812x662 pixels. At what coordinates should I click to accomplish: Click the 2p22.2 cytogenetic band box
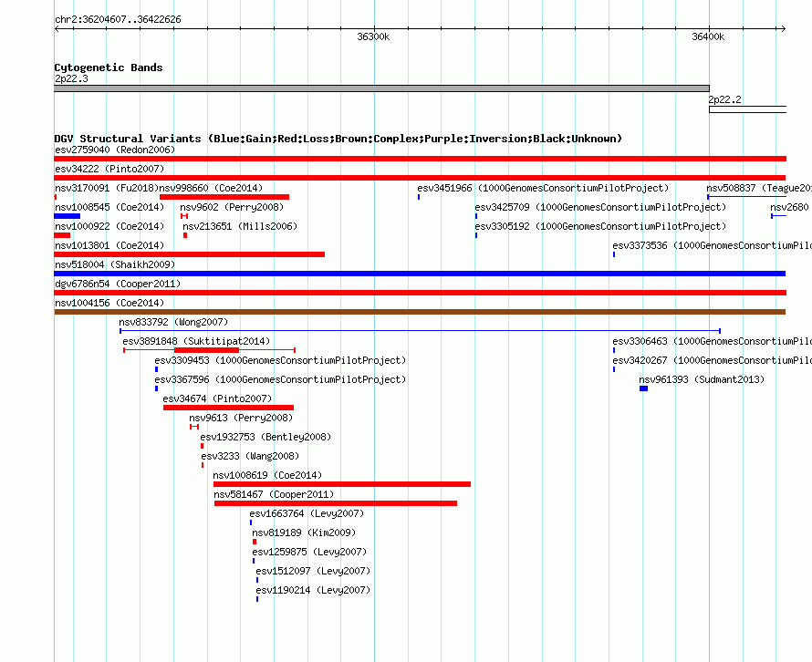point(748,109)
